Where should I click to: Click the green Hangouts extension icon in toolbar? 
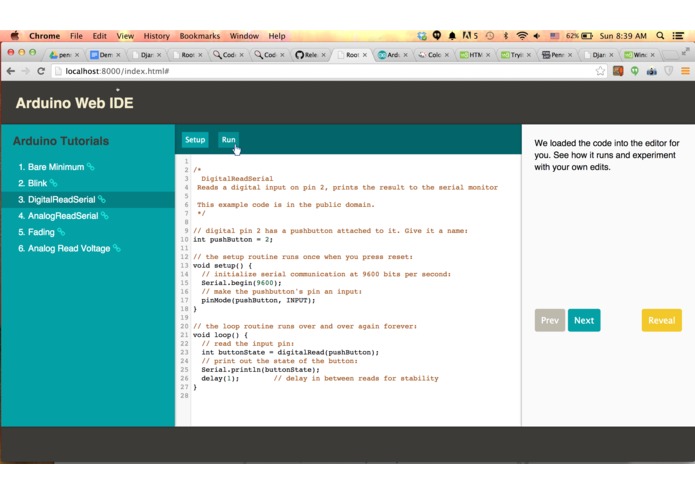635,71
